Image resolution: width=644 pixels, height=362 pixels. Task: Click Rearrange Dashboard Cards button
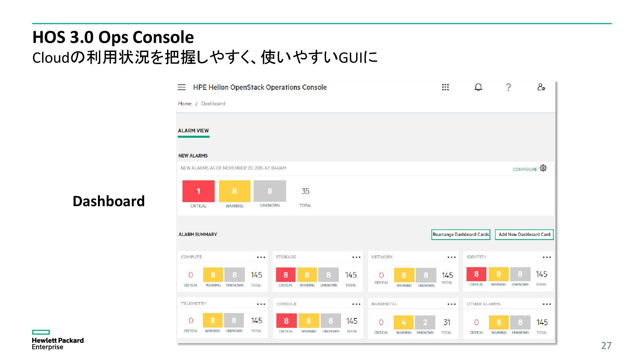(x=461, y=235)
